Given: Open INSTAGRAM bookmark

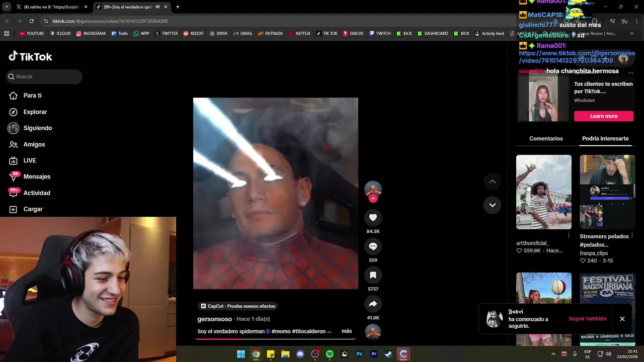Looking at the screenshot, I should click(91, 34).
